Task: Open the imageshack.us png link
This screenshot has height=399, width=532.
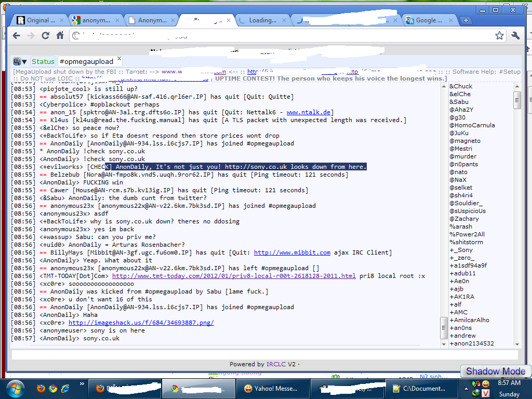Action: 141,323
